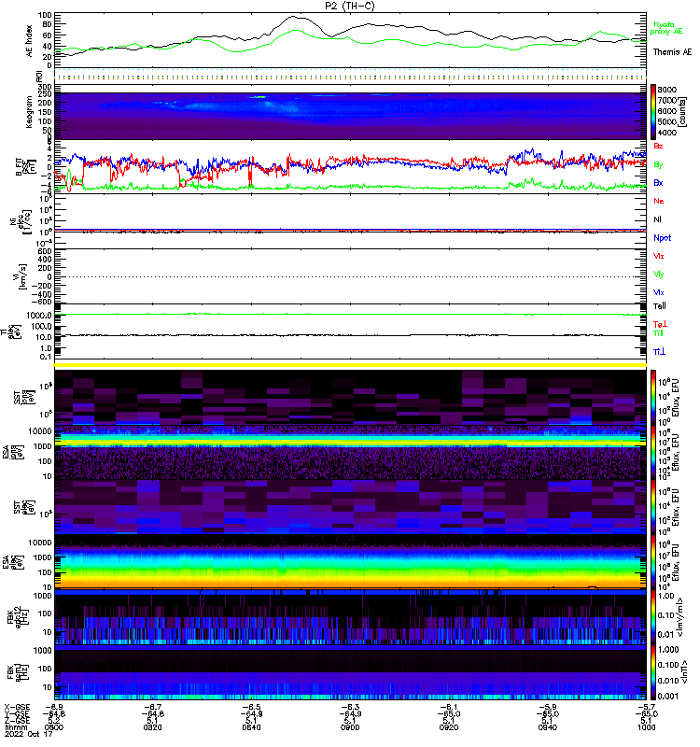Click the red Viz legend label
Image resolution: width=700 pixels, height=747 pixels.
(x=659, y=256)
